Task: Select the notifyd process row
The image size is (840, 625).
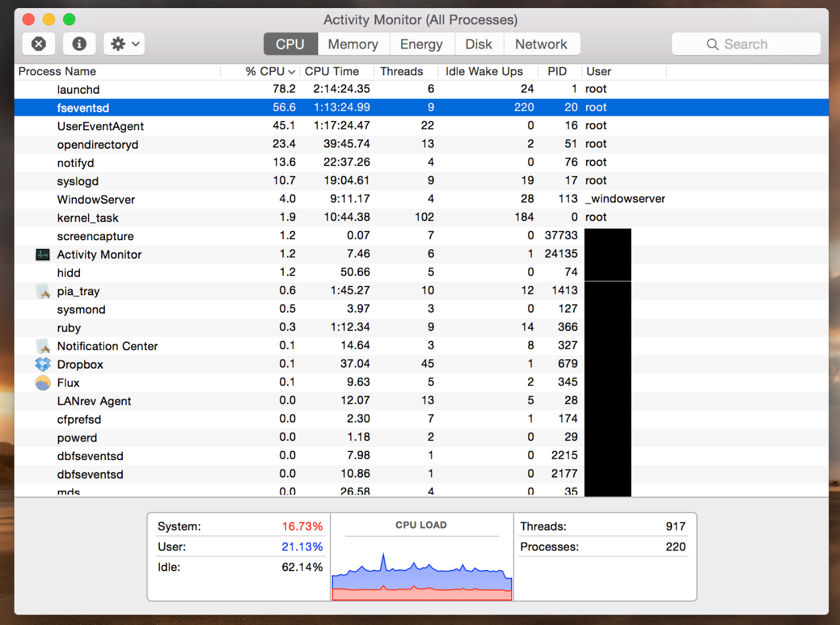Action: (421, 163)
